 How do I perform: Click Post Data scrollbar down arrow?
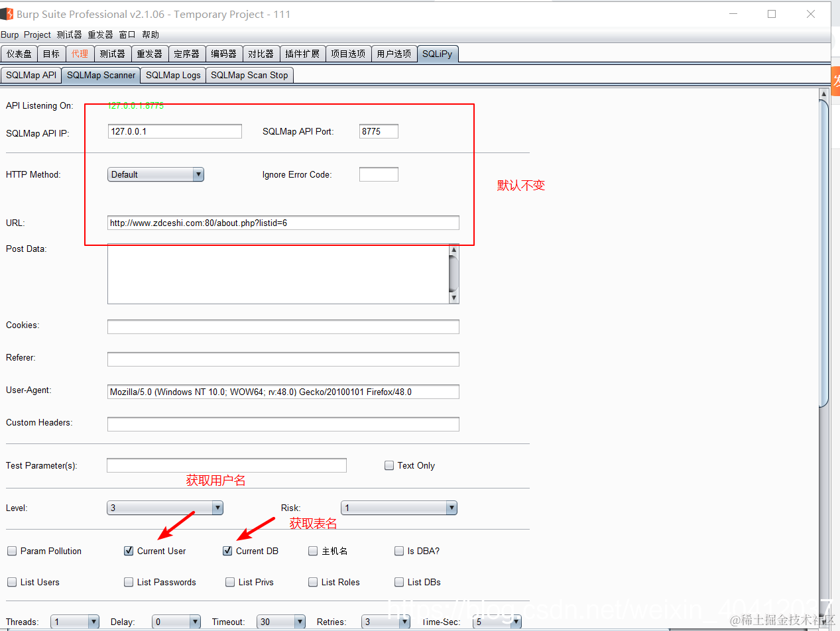(x=454, y=298)
